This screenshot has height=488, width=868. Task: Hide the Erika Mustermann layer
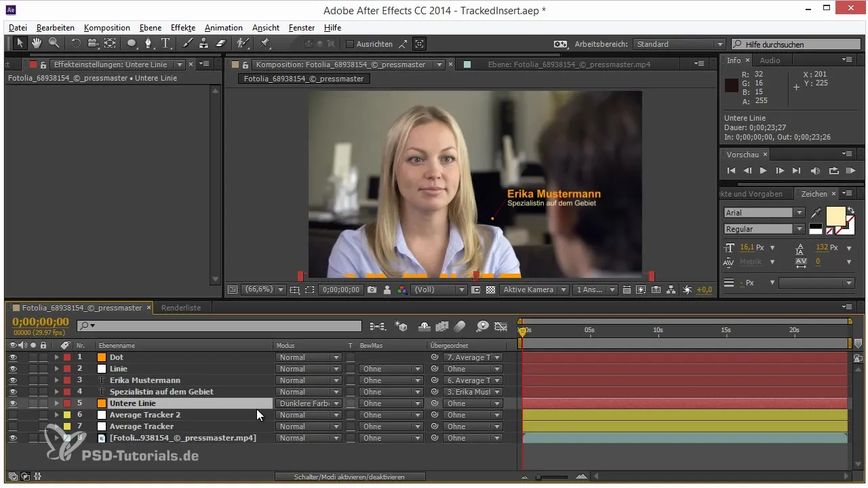[13, 380]
